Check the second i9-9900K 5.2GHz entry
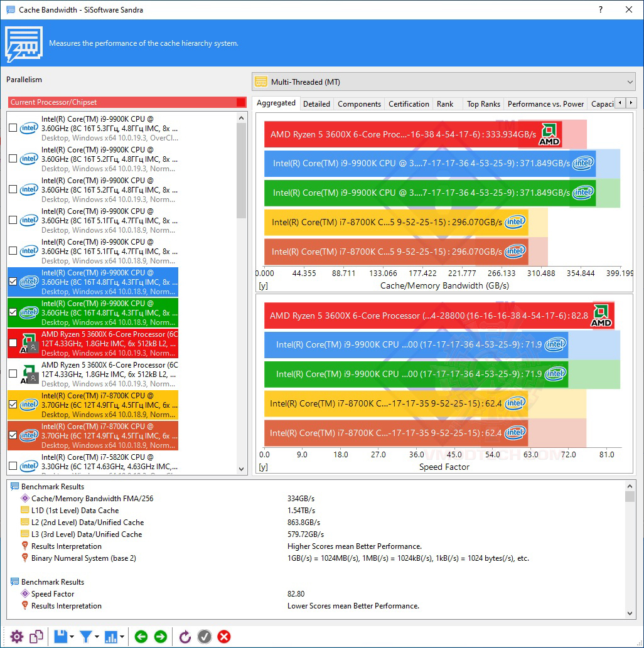Screen dimensions: 644x648 (x=13, y=159)
